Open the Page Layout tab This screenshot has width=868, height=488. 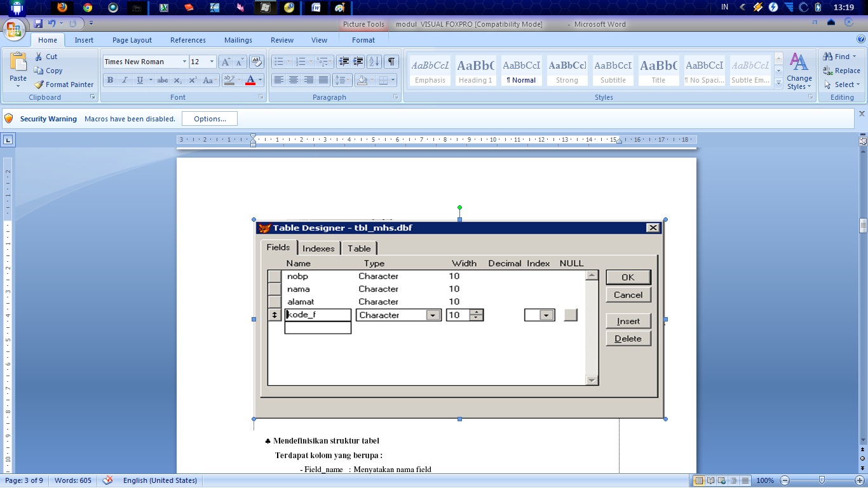(x=132, y=40)
